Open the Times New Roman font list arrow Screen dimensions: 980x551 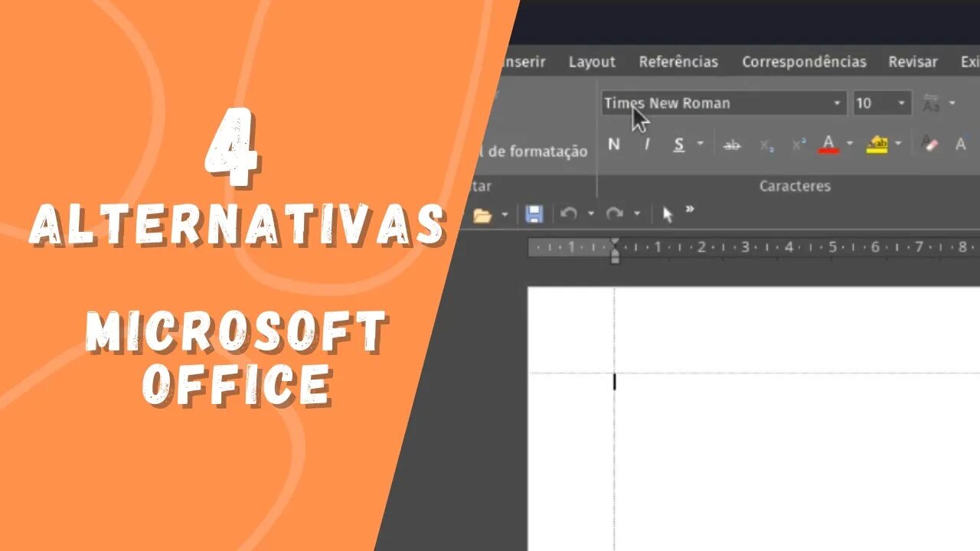tap(836, 103)
